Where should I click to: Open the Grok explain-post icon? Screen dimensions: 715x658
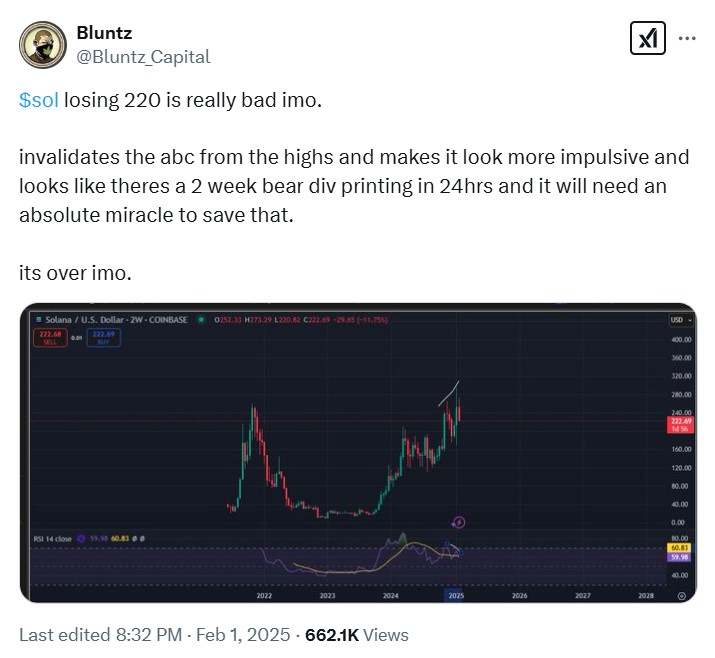[x=648, y=38]
